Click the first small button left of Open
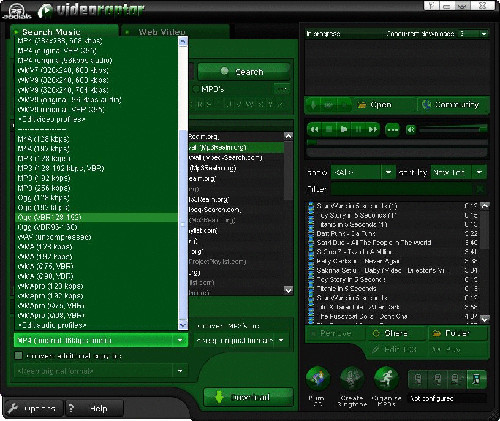Viewport: 500px width, 421px height. [x=313, y=105]
